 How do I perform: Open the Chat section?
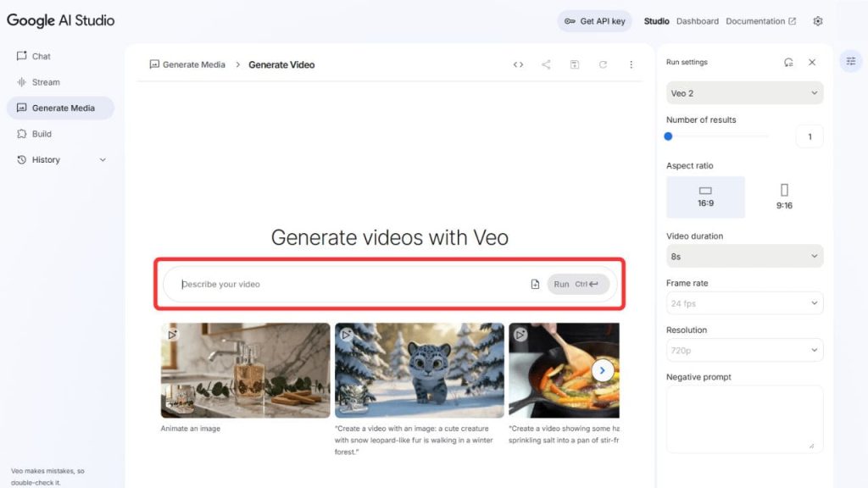(33, 56)
